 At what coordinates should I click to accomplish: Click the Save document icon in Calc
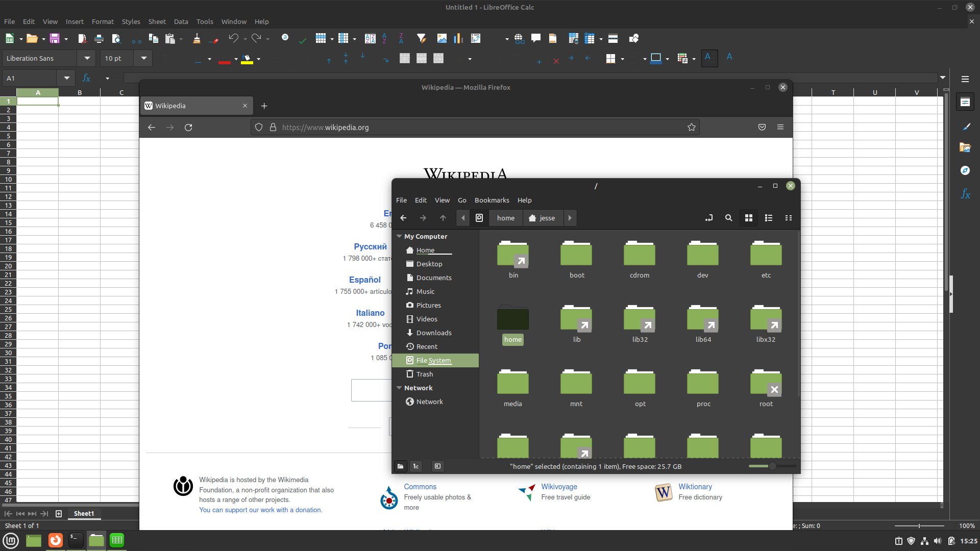pyautogui.click(x=54, y=38)
